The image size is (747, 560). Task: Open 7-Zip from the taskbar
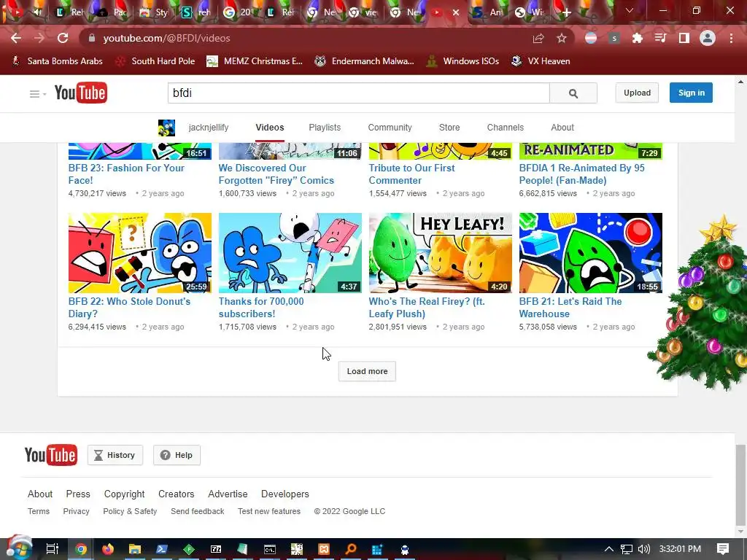pos(216,549)
